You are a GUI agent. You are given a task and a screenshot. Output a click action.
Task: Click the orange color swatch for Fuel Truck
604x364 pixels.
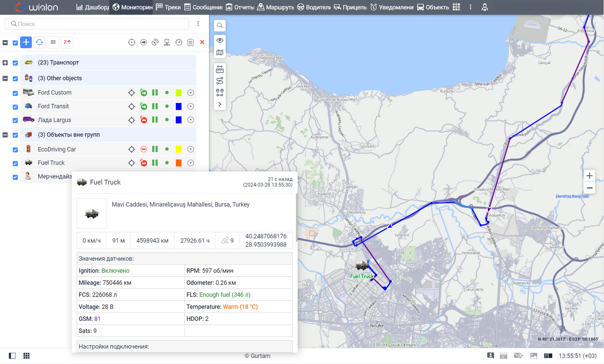click(179, 163)
